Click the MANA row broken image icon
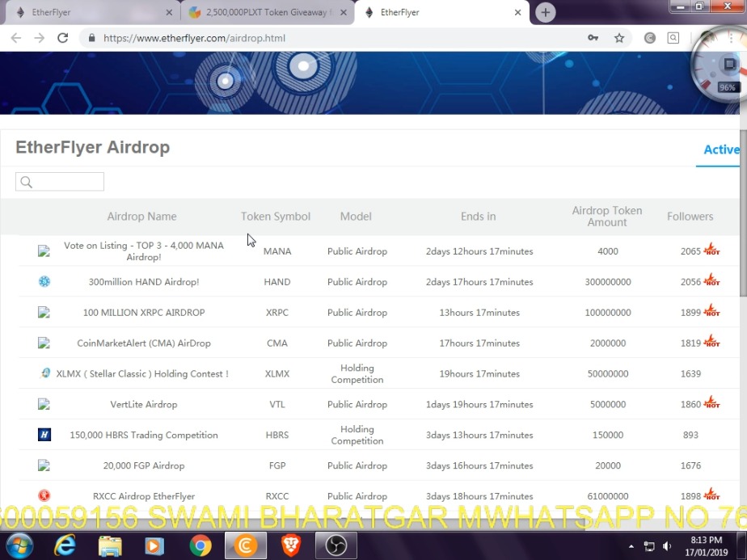 44,251
